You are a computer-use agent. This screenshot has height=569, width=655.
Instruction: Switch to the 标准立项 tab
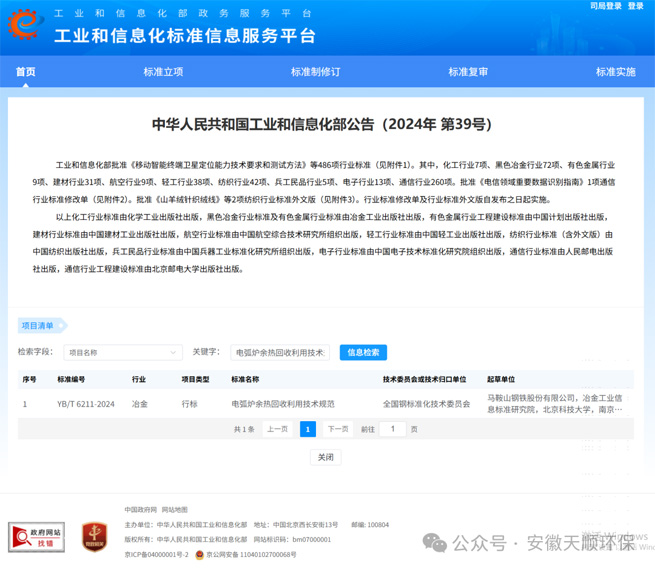click(163, 72)
